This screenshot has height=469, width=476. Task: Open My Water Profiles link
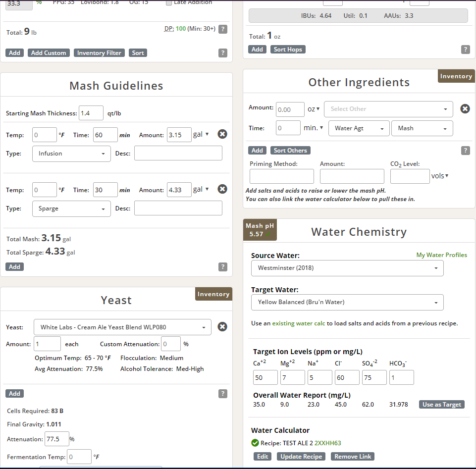[441, 255]
